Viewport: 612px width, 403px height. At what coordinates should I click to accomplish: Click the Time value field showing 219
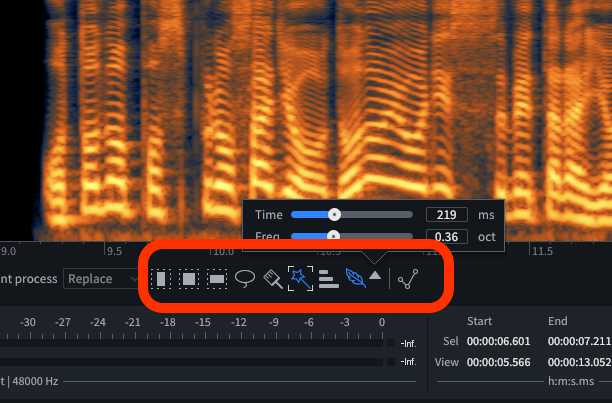447,214
